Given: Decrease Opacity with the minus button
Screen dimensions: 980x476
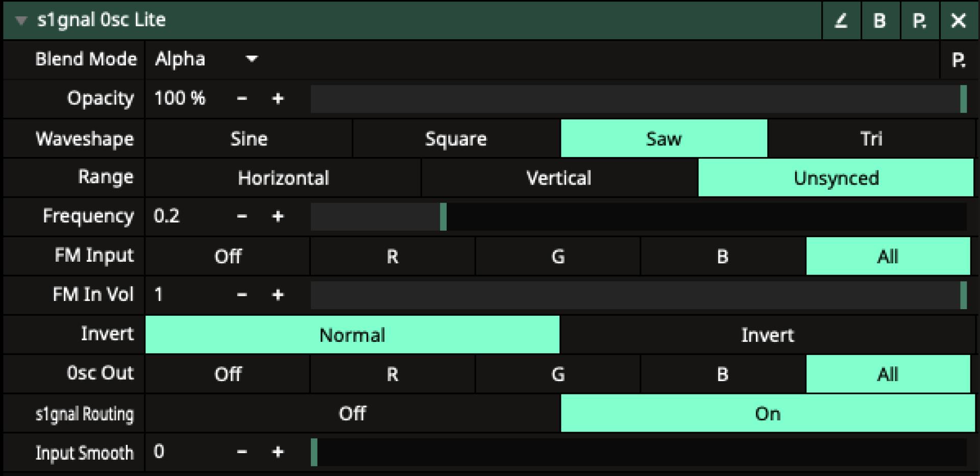Looking at the screenshot, I should coord(242,98).
